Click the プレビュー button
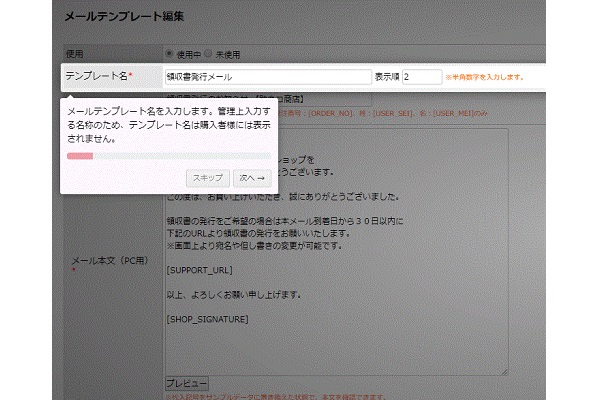This screenshot has width=600, height=400. coord(186,384)
